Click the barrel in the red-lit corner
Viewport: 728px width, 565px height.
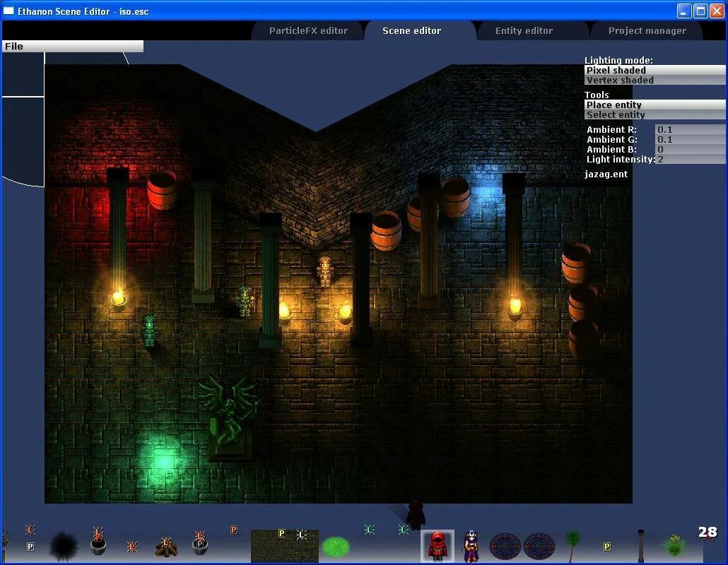coord(162,190)
